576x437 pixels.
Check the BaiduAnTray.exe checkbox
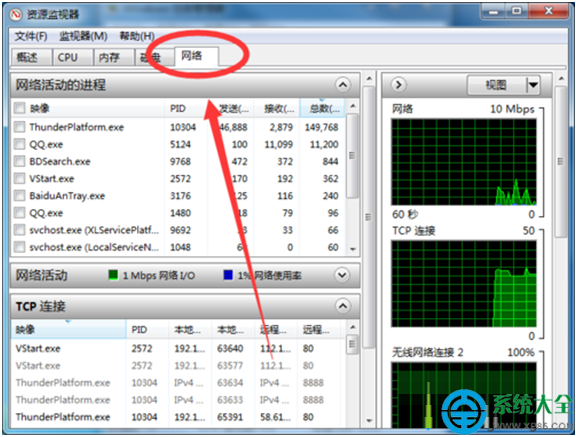[19, 196]
